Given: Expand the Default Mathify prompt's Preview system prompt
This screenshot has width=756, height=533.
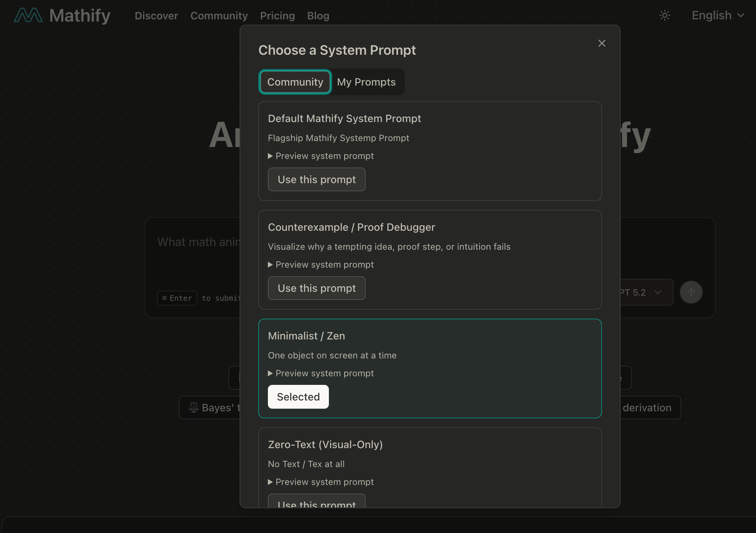Looking at the screenshot, I should coord(321,156).
